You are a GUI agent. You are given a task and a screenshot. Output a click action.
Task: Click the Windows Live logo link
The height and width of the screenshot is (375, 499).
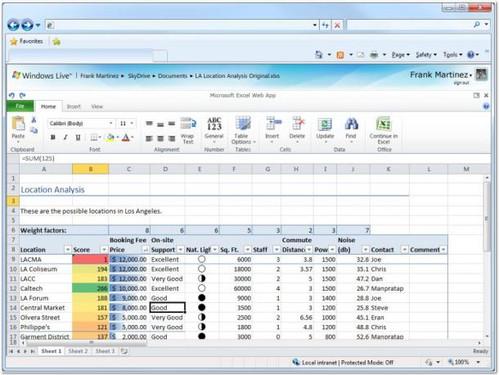coord(42,76)
